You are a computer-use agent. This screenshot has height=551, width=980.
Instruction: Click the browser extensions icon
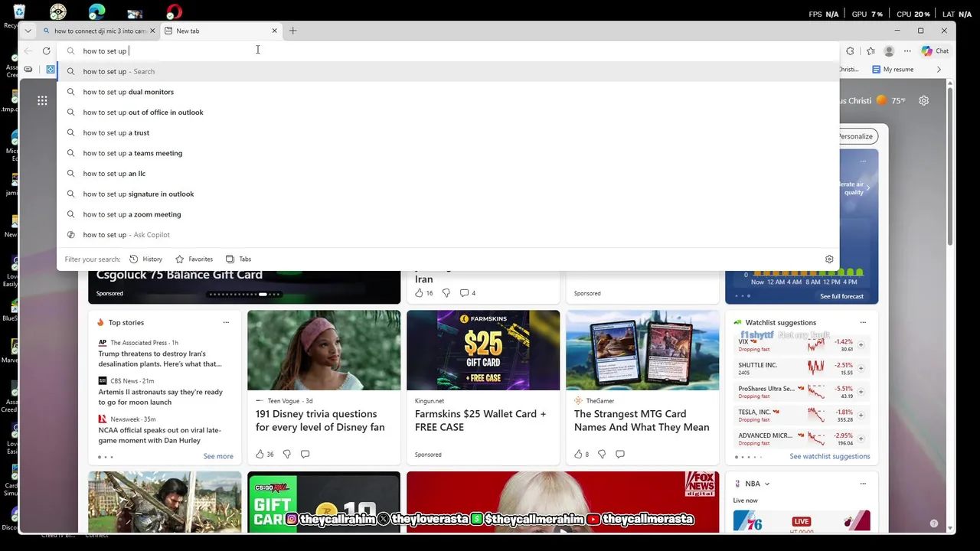[850, 51]
